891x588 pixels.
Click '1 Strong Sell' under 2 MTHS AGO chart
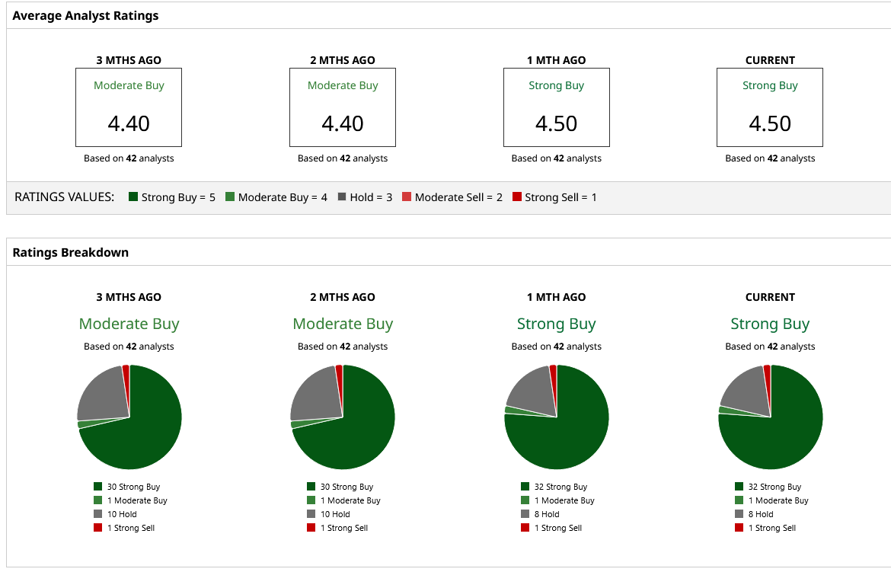337,528
